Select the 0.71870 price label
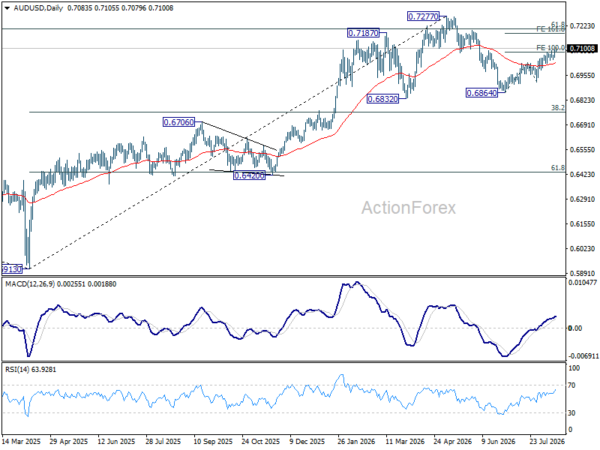This screenshot has width=600, height=450. [x=363, y=33]
